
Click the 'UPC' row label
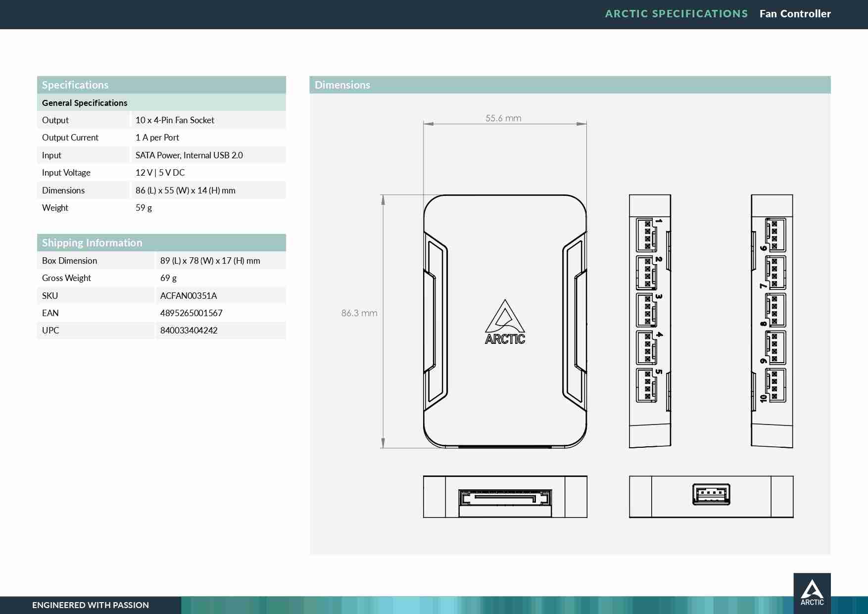click(50, 331)
